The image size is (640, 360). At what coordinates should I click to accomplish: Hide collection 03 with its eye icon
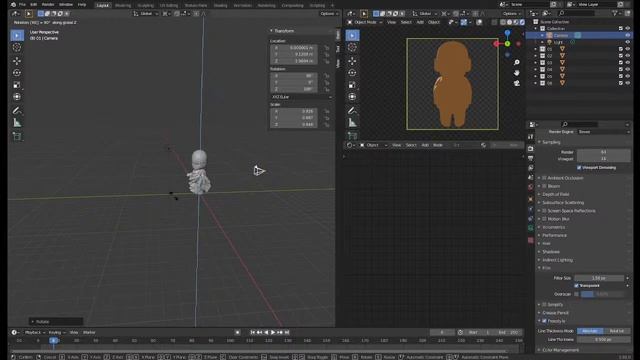click(x=628, y=62)
